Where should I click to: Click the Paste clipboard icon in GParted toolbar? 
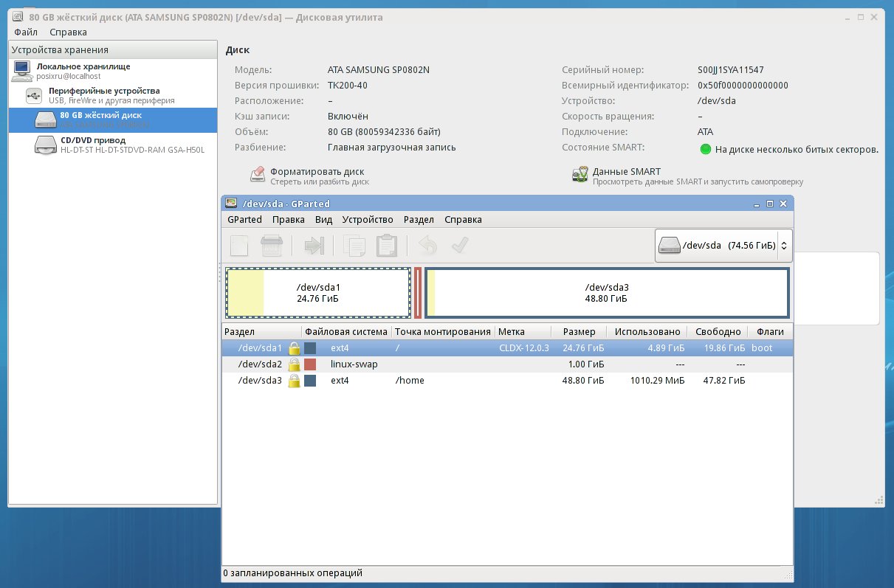387,245
